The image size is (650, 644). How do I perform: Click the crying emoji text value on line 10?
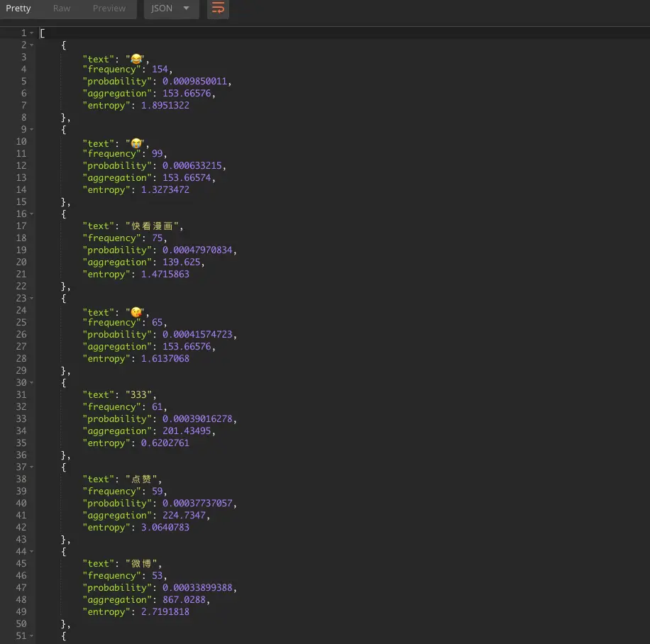[136, 143]
